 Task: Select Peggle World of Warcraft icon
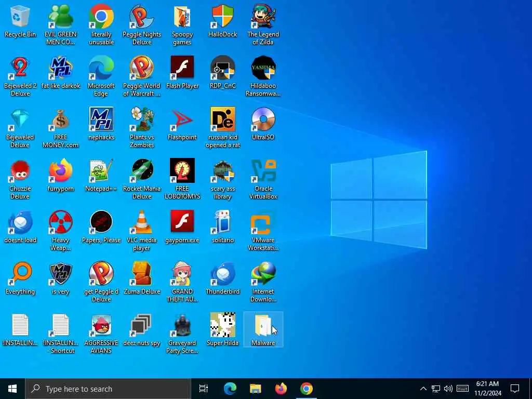click(142, 77)
